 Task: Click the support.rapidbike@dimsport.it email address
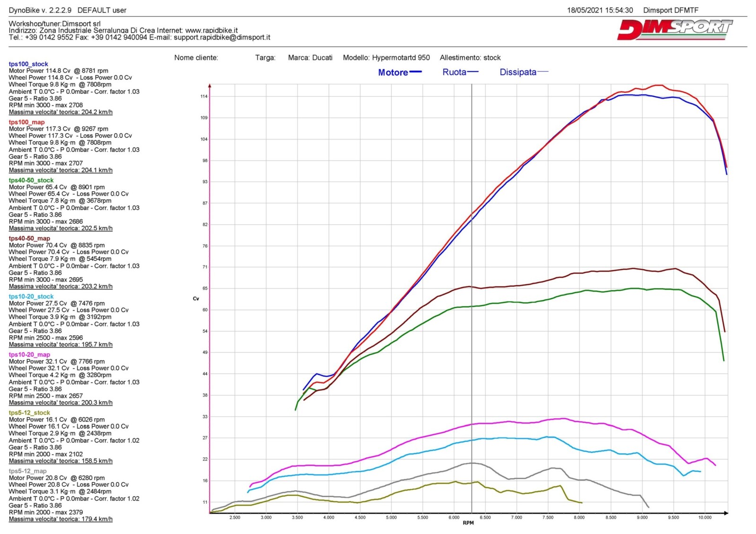coord(222,37)
